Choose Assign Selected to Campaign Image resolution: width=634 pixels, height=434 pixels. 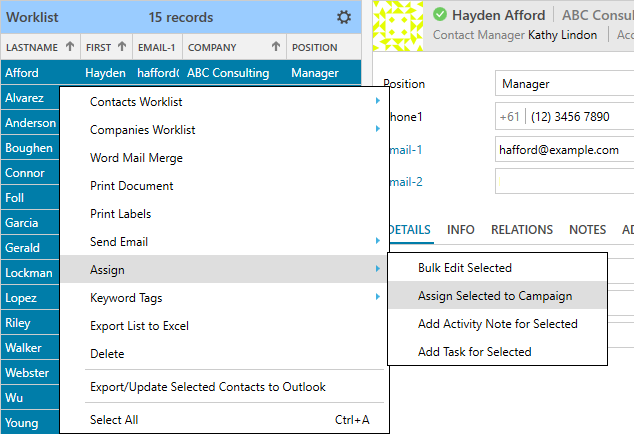click(494, 295)
